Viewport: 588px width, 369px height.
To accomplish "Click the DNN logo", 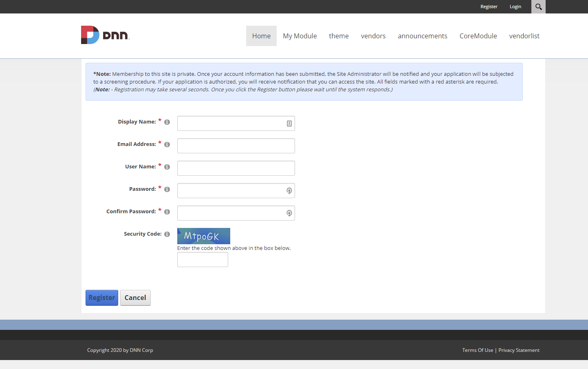I will (105, 35).
